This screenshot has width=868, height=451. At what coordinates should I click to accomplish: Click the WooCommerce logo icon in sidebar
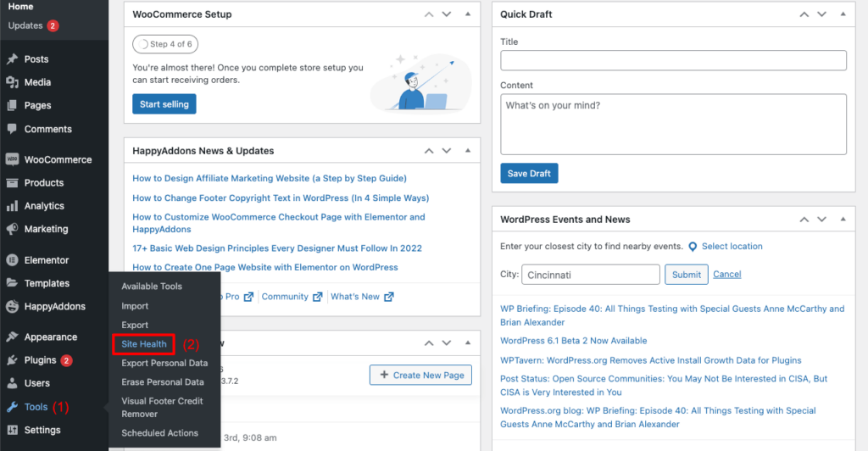tap(12, 159)
